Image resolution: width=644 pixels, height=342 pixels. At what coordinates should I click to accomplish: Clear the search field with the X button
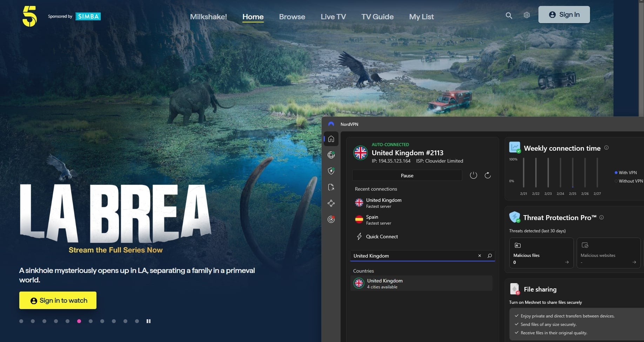(479, 256)
